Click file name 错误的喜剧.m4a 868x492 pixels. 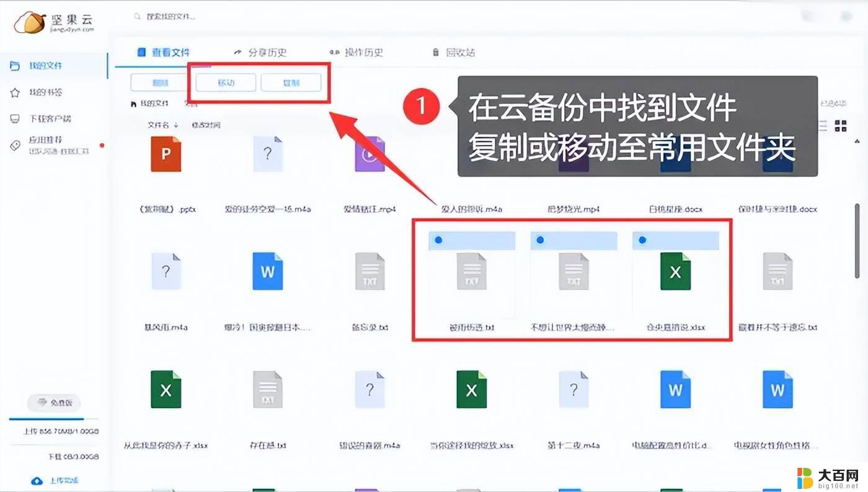tap(370, 446)
